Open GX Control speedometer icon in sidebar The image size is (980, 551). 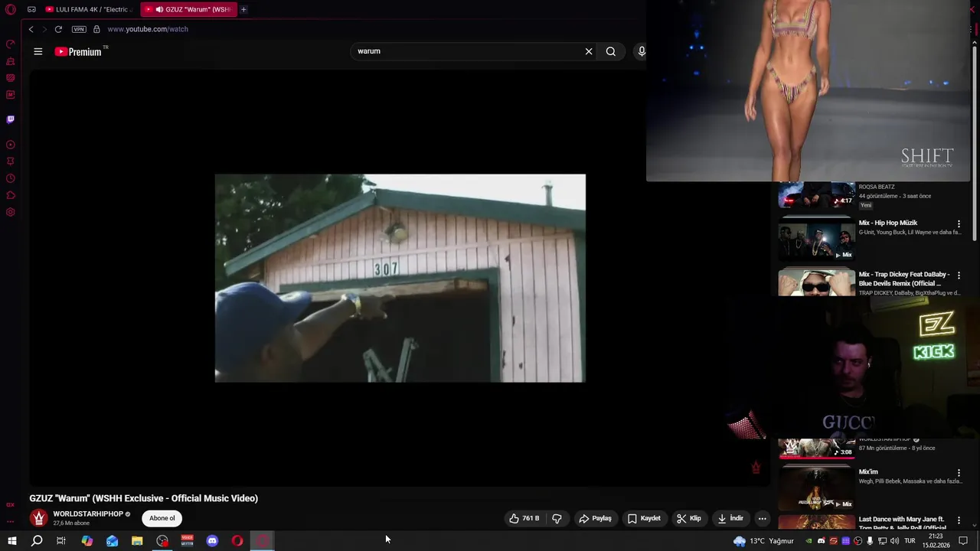pos(11,44)
